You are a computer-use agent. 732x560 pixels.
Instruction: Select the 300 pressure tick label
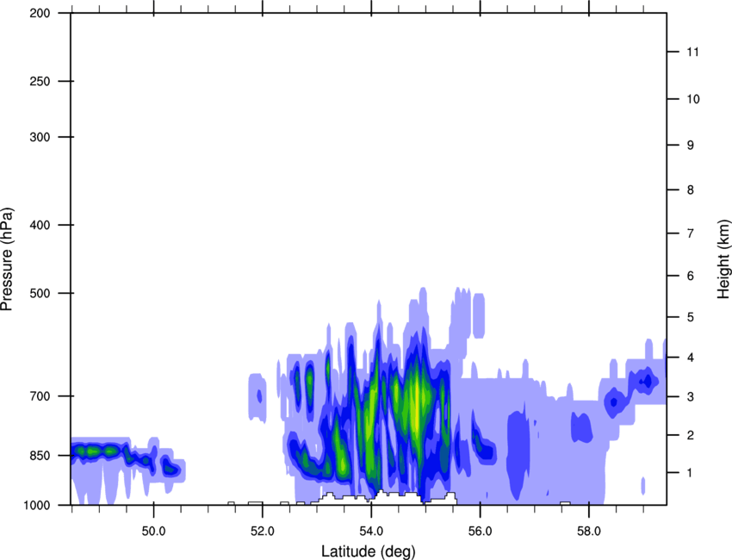(40, 137)
